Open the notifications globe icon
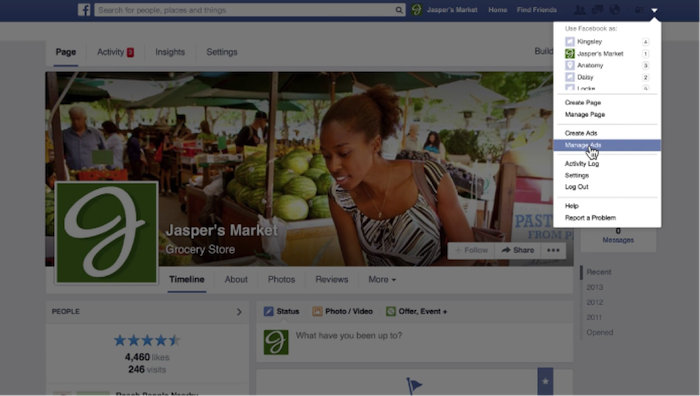 [x=615, y=10]
